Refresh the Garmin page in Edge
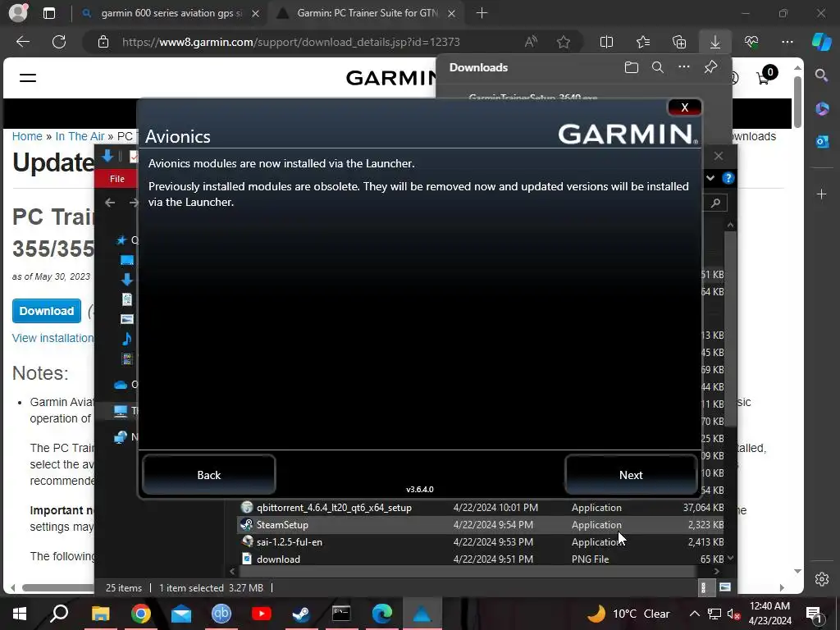840x630 pixels. pyautogui.click(x=59, y=42)
